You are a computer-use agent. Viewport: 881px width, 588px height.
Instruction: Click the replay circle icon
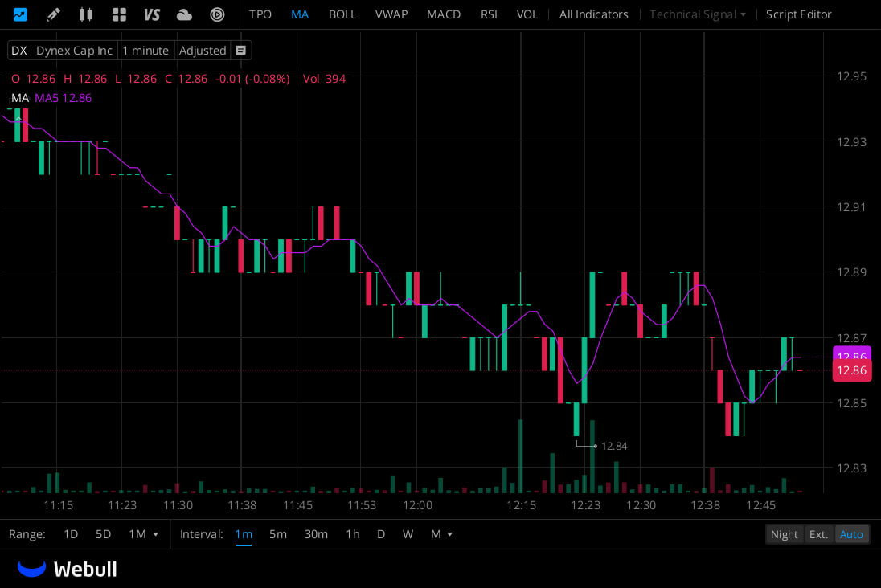(x=217, y=14)
